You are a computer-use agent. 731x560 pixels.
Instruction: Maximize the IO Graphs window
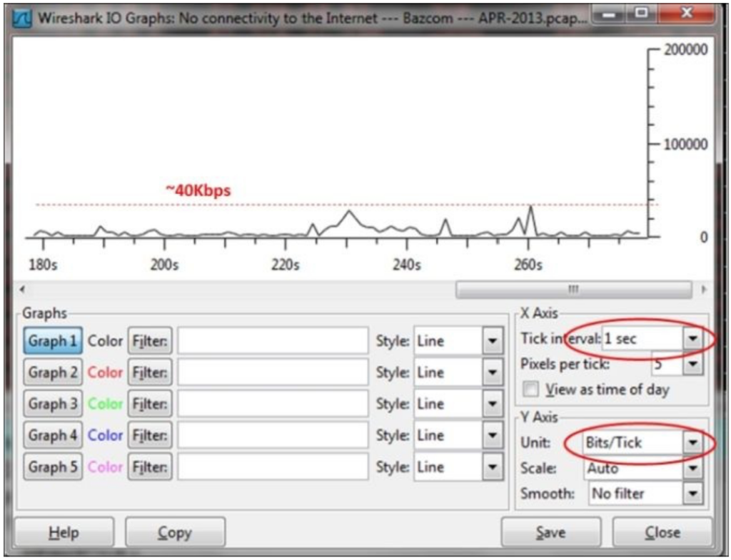coord(642,14)
